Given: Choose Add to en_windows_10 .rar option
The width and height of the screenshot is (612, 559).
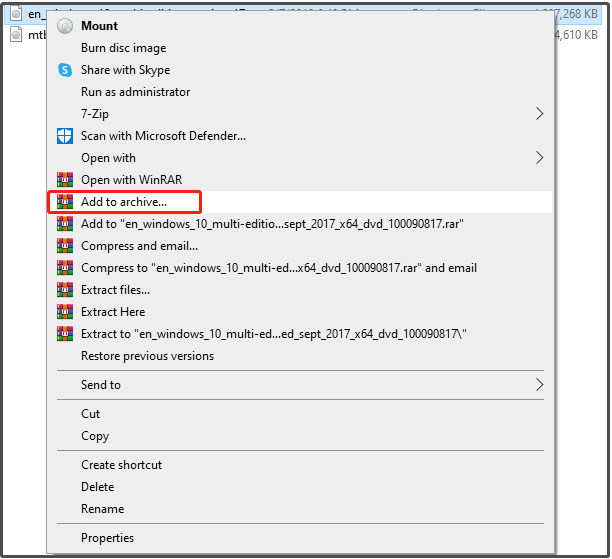Looking at the screenshot, I should click(272, 224).
